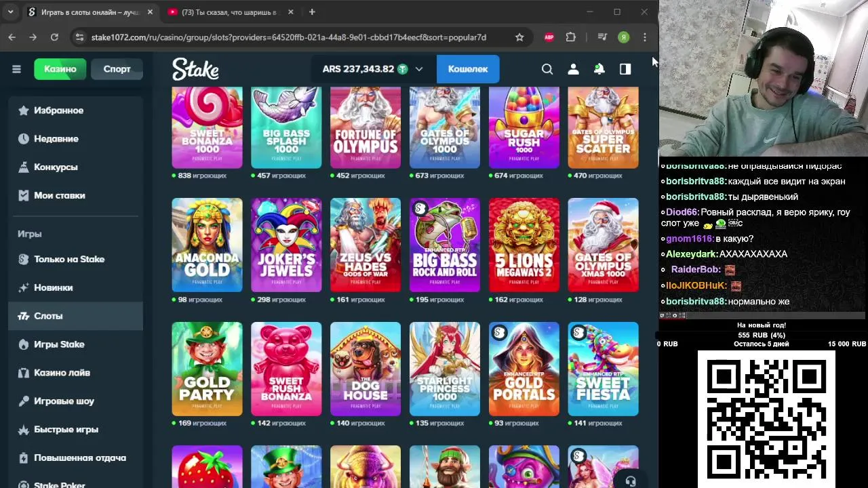868x488 pixels.
Task: Open Big Bass Rock and Roll slot
Action: tap(445, 245)
